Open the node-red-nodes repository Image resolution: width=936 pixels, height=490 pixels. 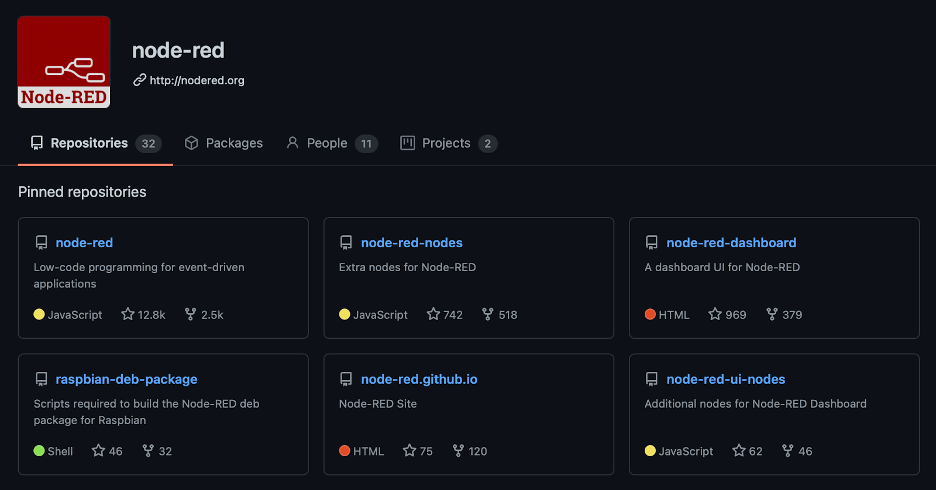(x=411, y=242)
